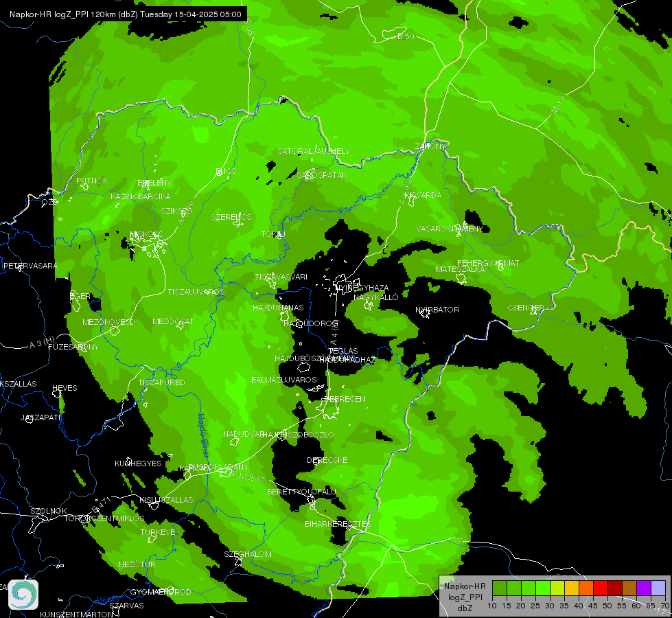This screenshot has width=672, height=618.
Task: Click the HAJDUDOROG town label
Action: [311, 323]
